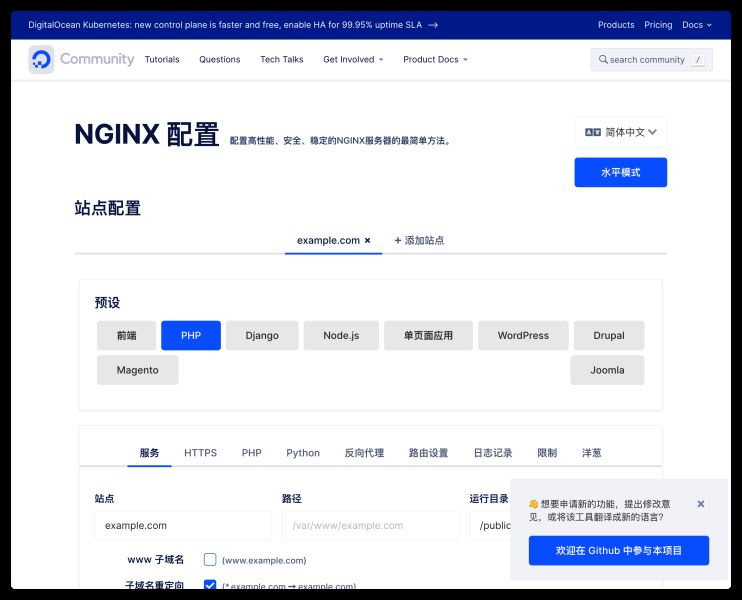The width and height of the screenshot is (742, 600).
Task: Click the DigitalOcean logo icon
Action: point(41,60)
